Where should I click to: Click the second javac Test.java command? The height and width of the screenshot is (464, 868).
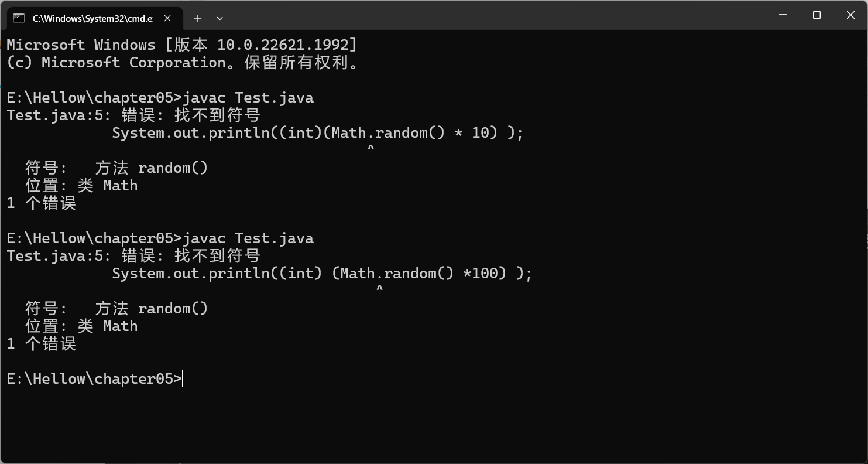click(x=248, y=238)
